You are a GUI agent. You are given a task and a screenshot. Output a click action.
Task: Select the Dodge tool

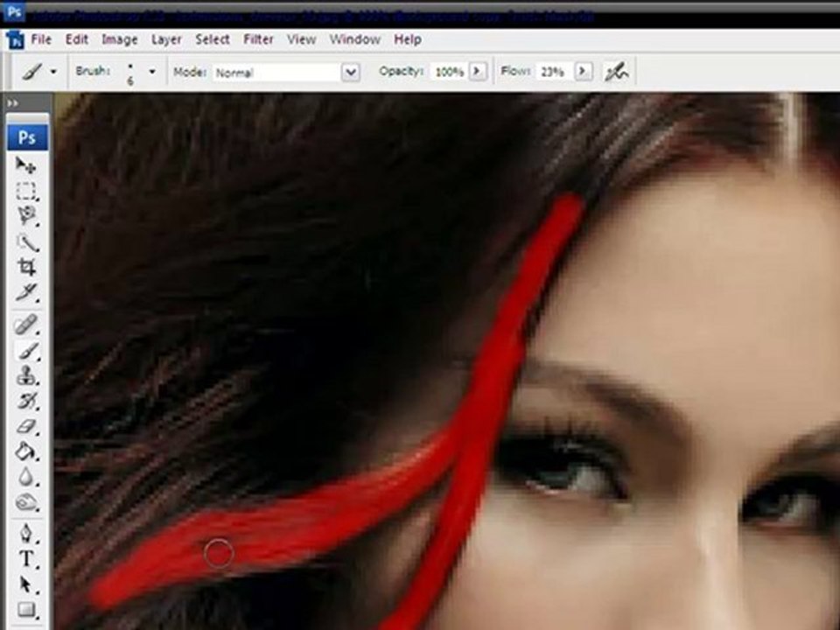click(x=25, y=502)
